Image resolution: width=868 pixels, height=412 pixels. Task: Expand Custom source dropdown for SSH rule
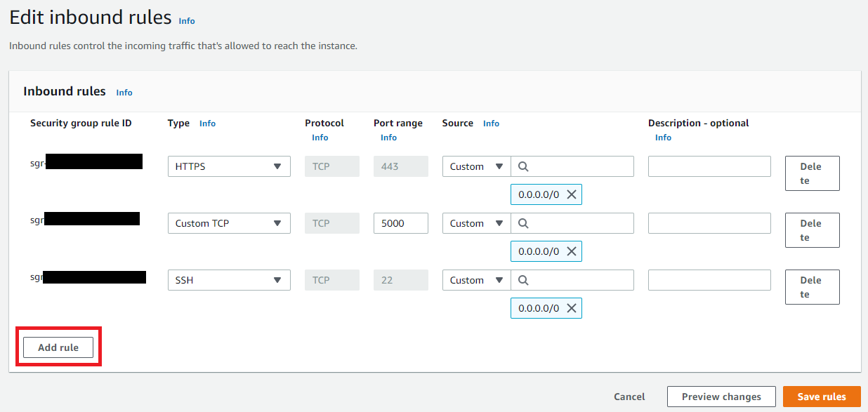coord(476,280)
